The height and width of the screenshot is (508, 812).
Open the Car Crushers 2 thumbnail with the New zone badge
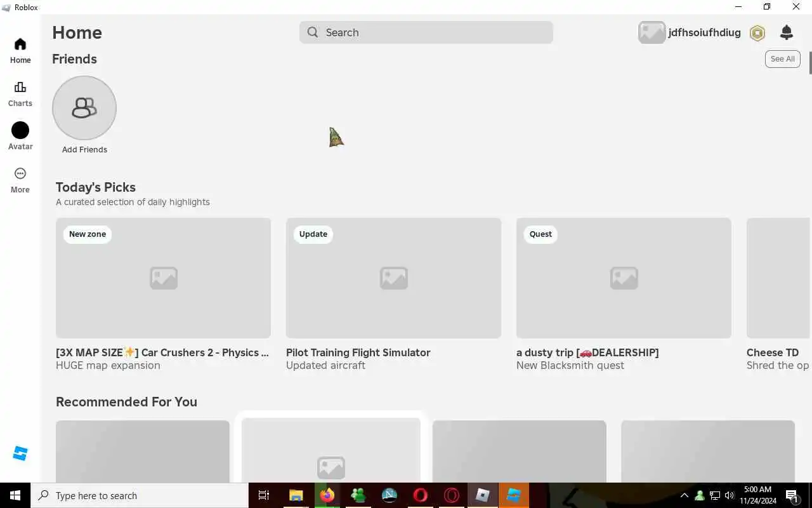coord(163,278)
